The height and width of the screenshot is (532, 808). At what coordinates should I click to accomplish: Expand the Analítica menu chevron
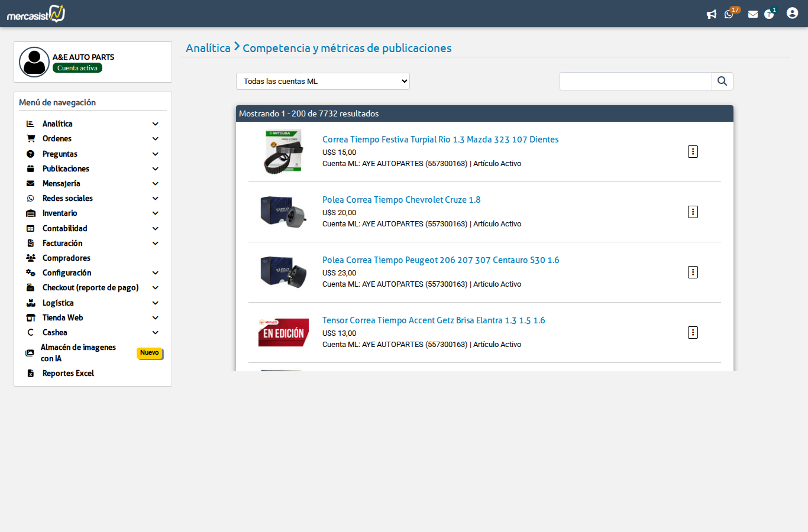155,124
